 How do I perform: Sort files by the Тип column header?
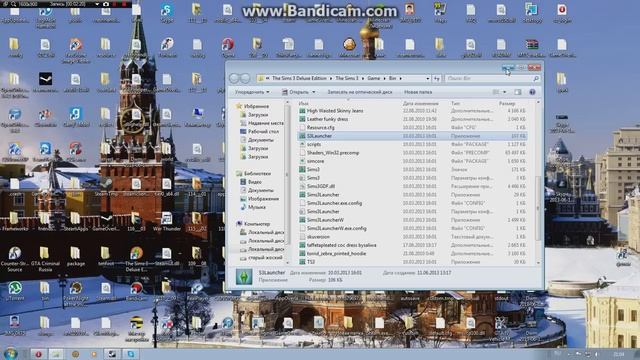pos(455,104)
